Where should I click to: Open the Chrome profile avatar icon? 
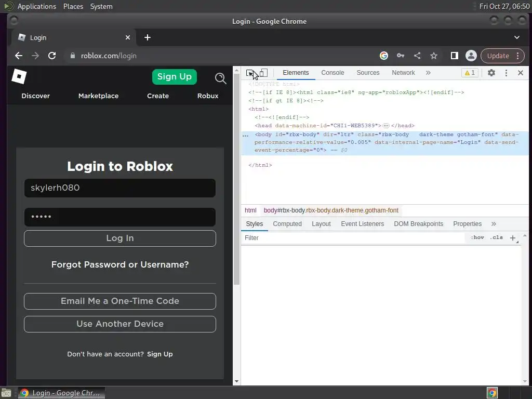point(471,56)
